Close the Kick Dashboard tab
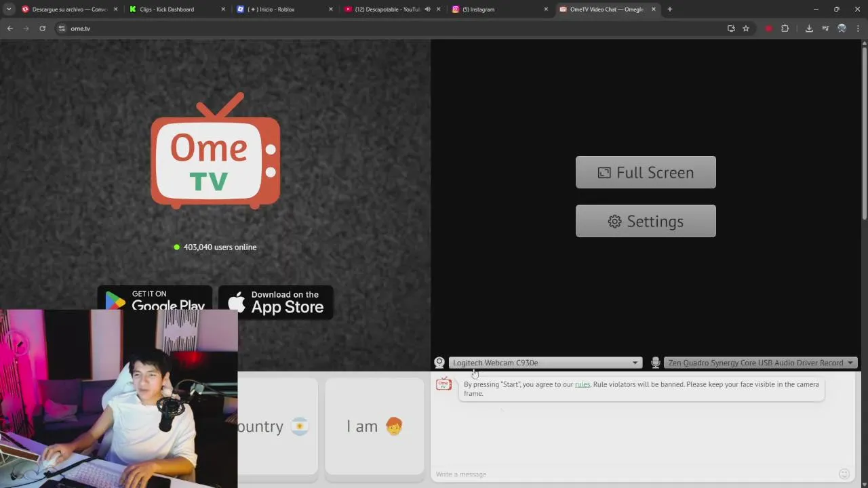Screen dimensions: 868x488 click(x=224, y=9)
